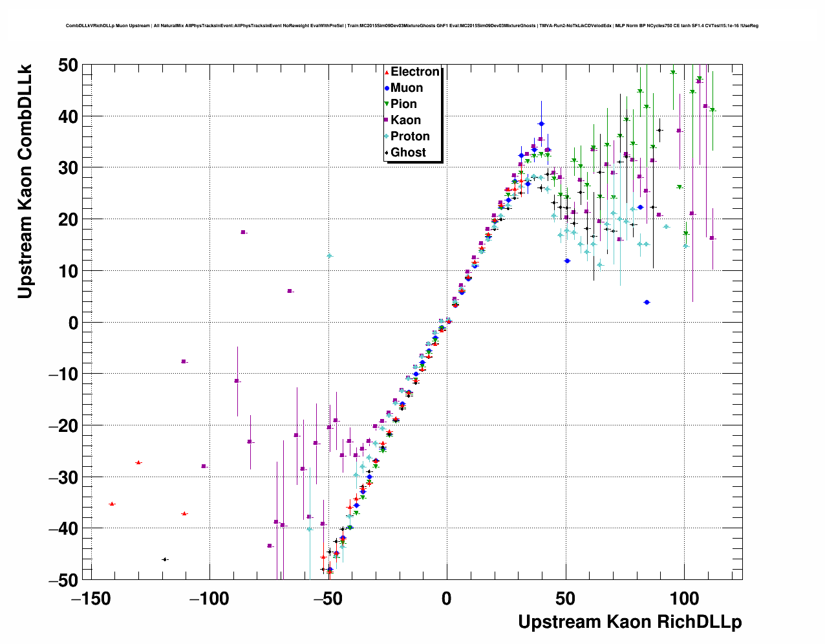
Task: Click the y-axis tick label −40
Action: pyautogui.click(x=62, y=529)
